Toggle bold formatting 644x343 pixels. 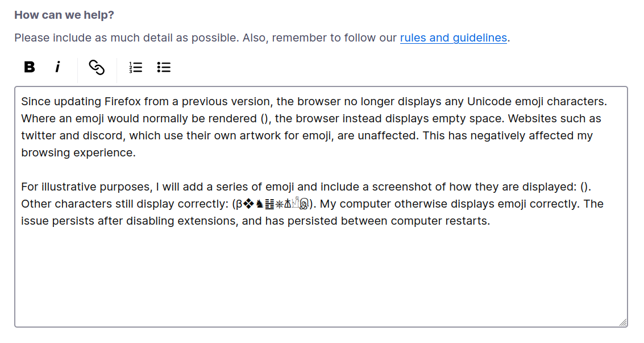click(30, 67)
